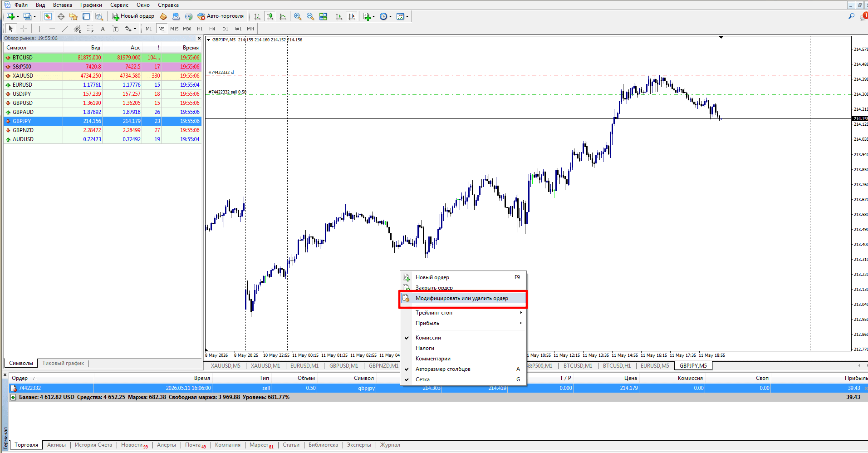Toggle the Авто-торговля button
Image resolution: width=868 pixels, height=453 pixels.
point(221,16)
